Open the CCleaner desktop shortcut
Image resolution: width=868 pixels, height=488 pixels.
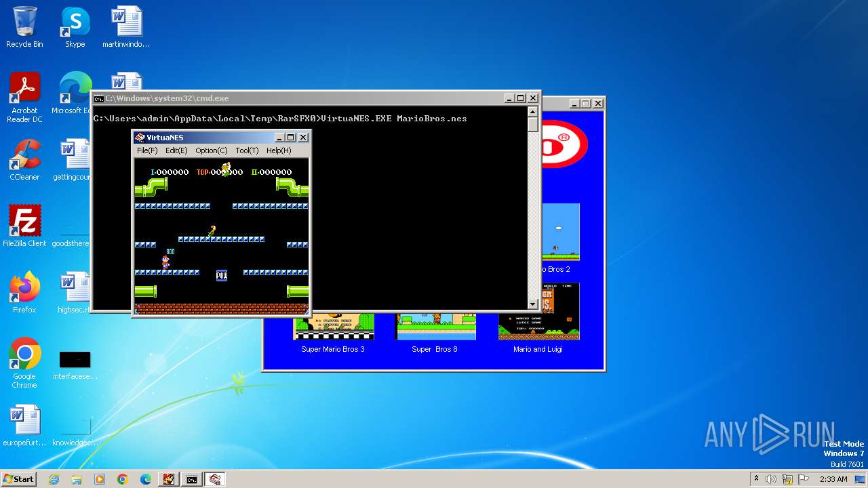click(24, 160)
